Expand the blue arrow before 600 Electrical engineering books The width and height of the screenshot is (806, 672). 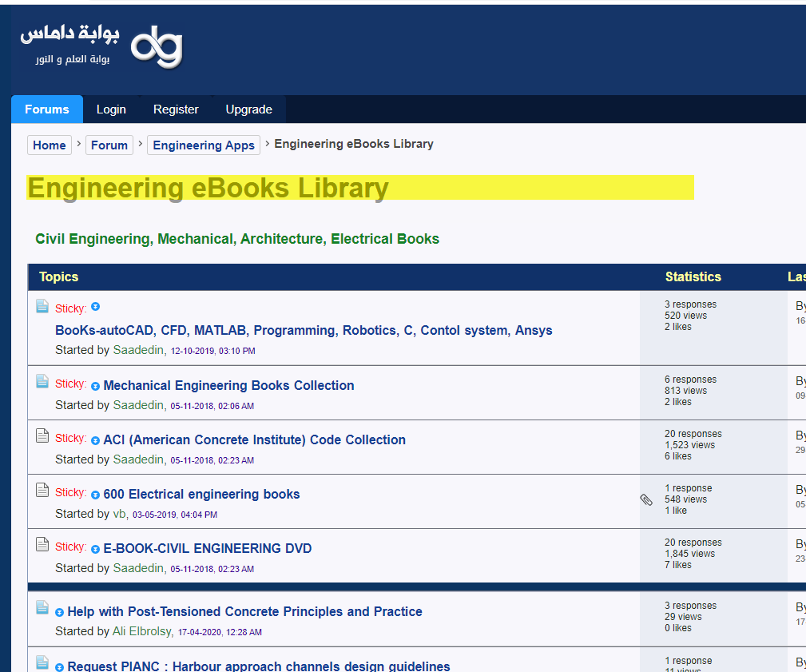[x=96, y=495]
